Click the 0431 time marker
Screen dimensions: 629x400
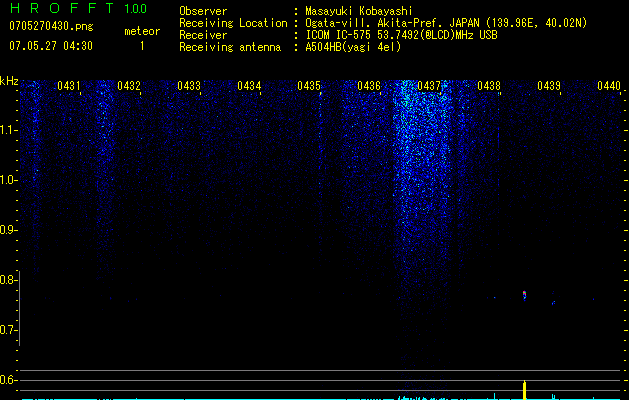point(69,85)
